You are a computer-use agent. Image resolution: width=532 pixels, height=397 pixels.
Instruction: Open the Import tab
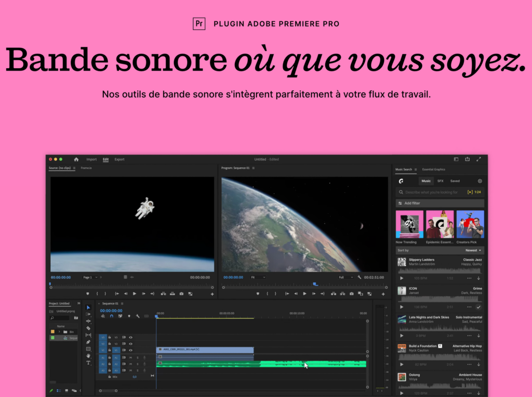point(91,160)
